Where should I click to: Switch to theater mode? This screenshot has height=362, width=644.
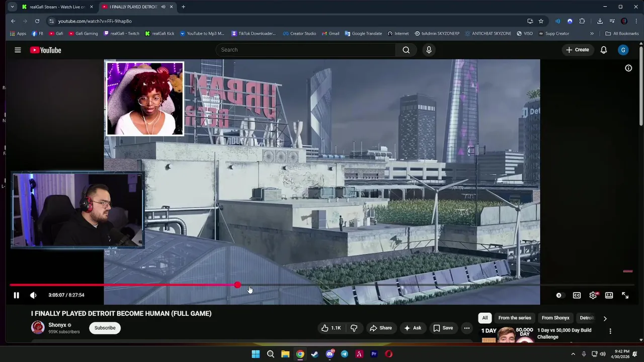[x=609, y=295]
